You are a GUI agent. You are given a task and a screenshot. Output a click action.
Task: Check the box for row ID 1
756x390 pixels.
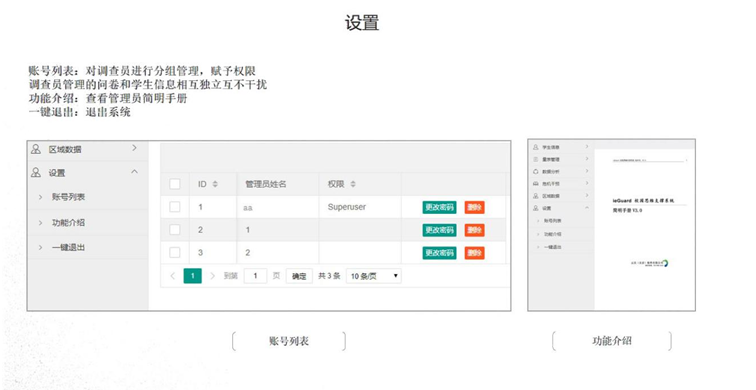tap(175, 207)
